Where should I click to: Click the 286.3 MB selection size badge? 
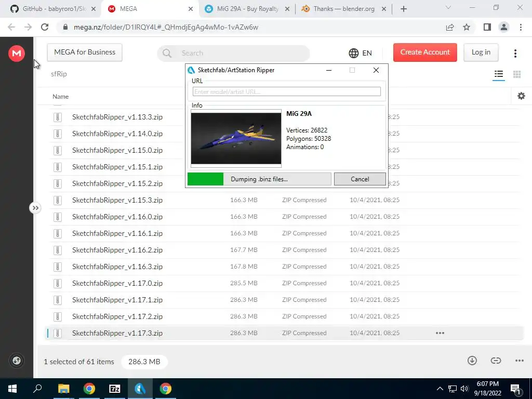click(x=144, y=362)
